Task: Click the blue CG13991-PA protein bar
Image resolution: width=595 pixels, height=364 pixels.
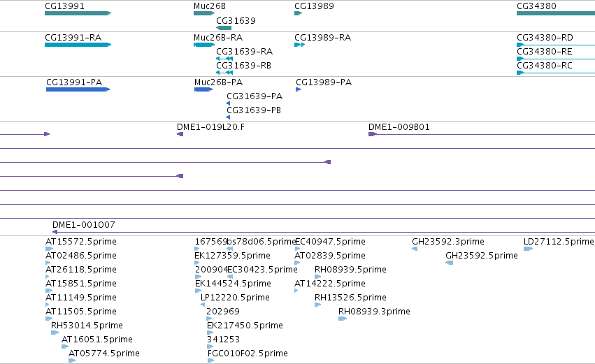Action: point(78,89)
